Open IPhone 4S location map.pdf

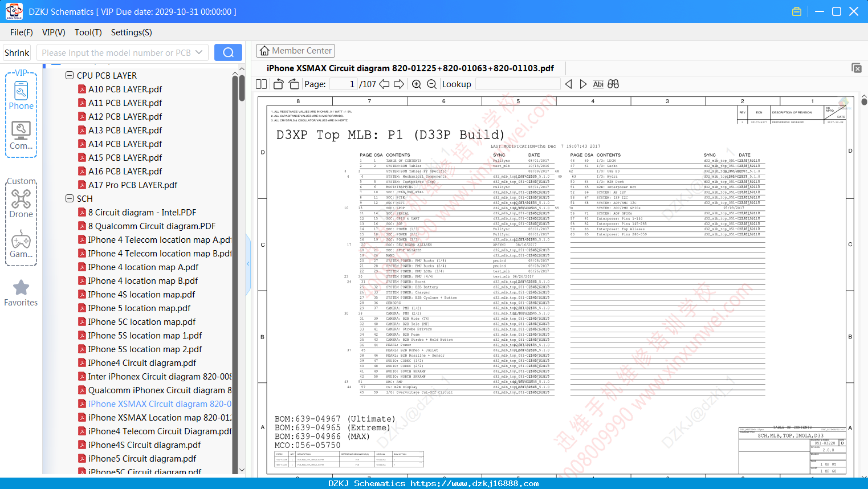pyautogui.click(x=141, y=294)
